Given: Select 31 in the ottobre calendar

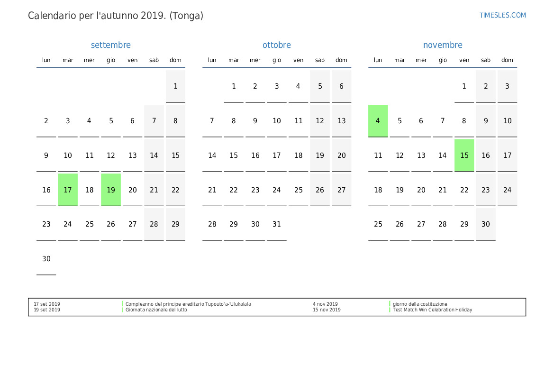Looking at the screenshot, I should (x=277, y=224).
